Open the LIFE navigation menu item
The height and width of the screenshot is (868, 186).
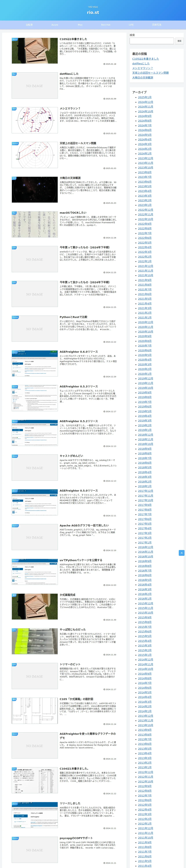tap(131, 25)
